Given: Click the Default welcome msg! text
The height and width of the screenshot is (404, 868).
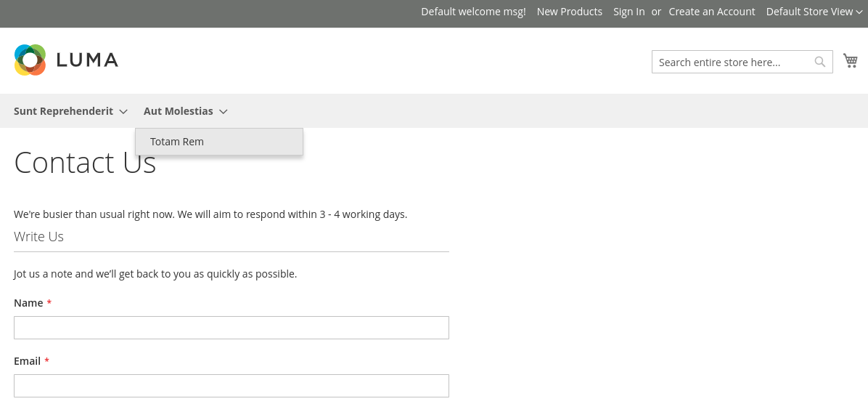Looking at the screenshot, I should [473, 12].
